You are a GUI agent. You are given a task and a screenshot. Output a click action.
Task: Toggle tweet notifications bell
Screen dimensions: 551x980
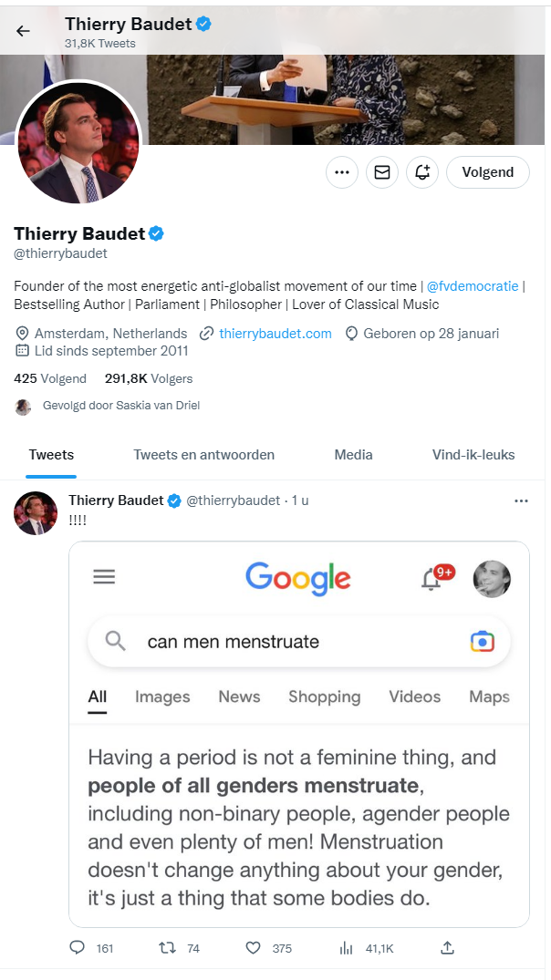pos(422,171)
